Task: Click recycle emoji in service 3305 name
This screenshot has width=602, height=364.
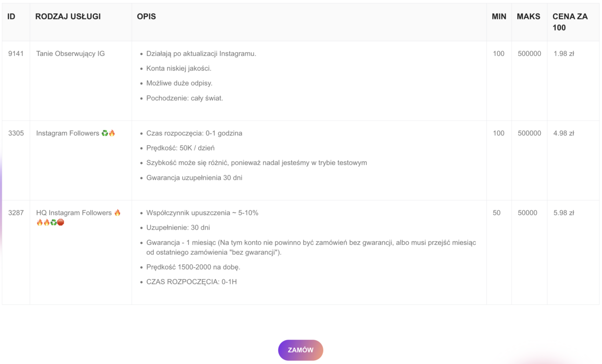Action: point(105,133)
